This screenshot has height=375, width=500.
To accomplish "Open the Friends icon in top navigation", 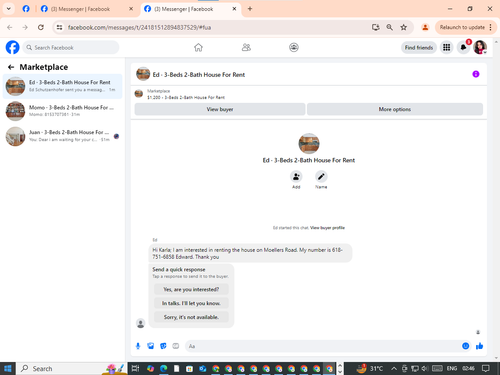I will point(246,47).
